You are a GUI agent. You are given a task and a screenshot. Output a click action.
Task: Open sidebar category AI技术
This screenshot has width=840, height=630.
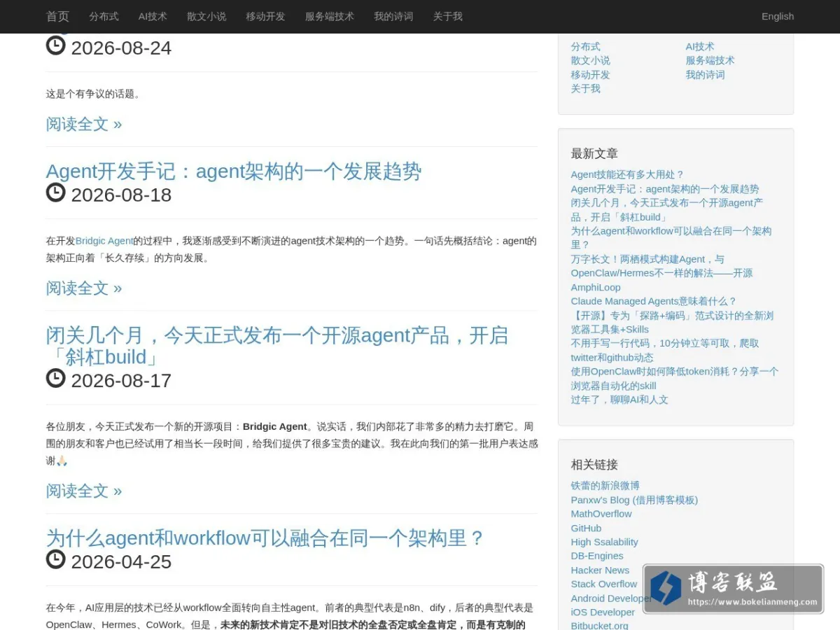click(x=700, y=46)
